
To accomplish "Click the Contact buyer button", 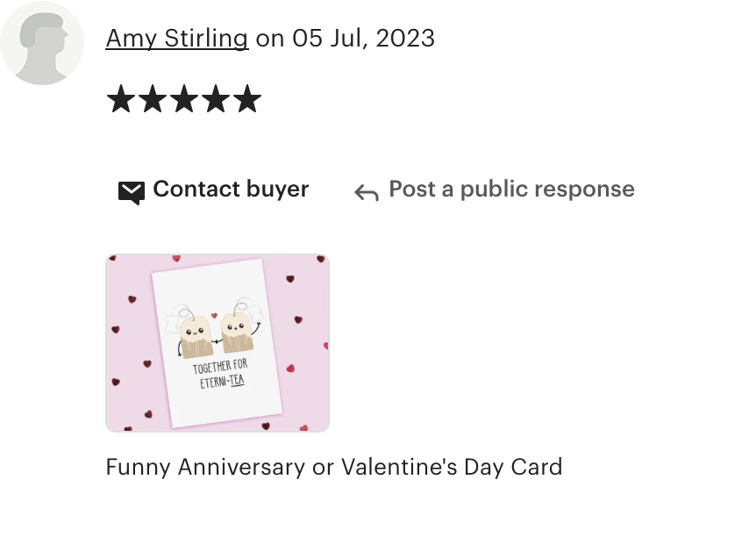I will 214,190.
